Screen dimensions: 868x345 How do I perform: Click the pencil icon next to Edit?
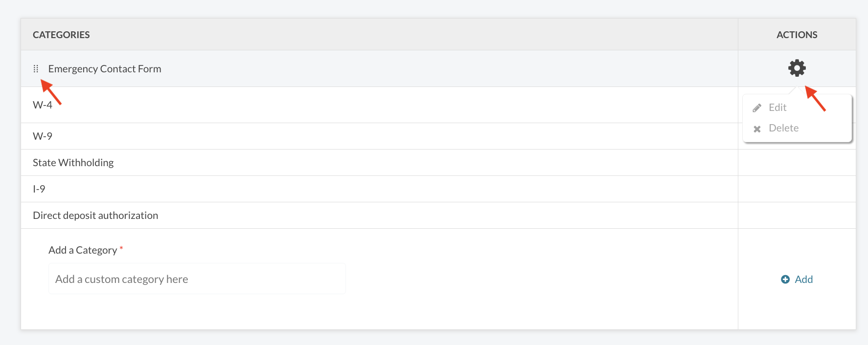click(757, 108)
